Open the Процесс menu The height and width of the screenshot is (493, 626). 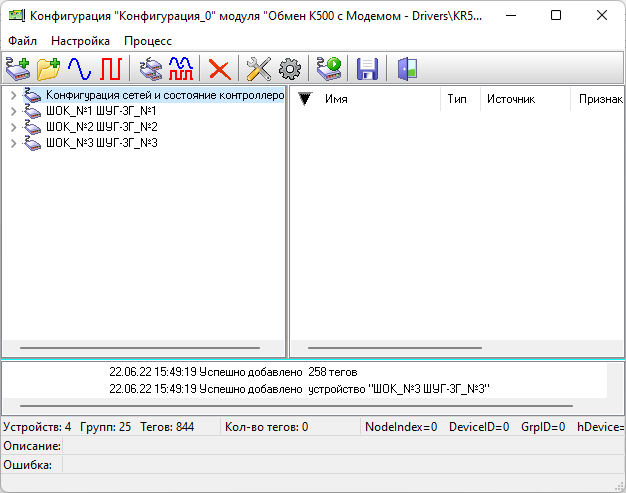148,41
